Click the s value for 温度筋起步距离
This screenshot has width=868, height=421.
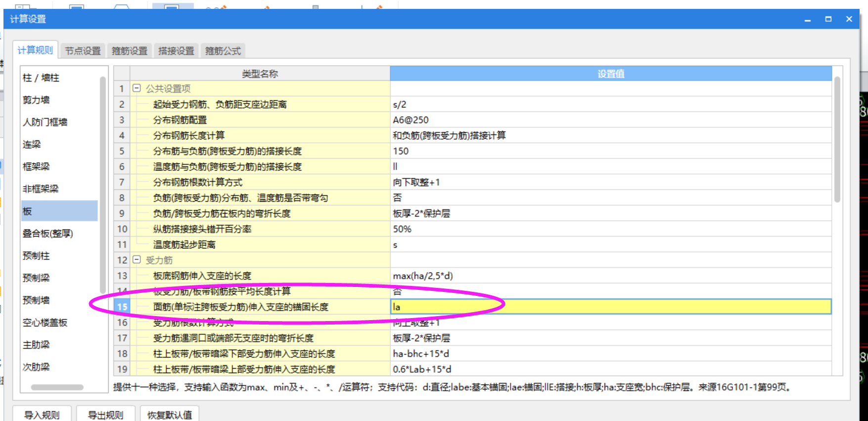click(611, 244)
